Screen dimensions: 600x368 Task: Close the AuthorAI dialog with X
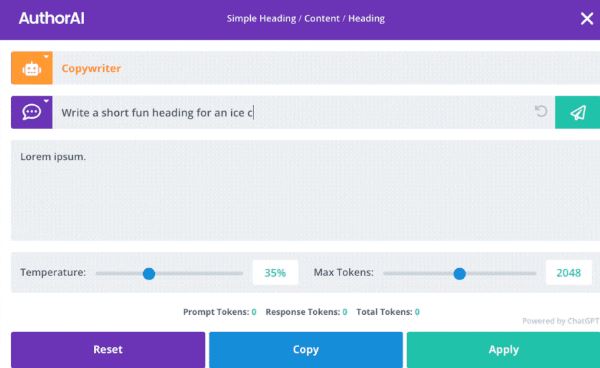(587, 18)
